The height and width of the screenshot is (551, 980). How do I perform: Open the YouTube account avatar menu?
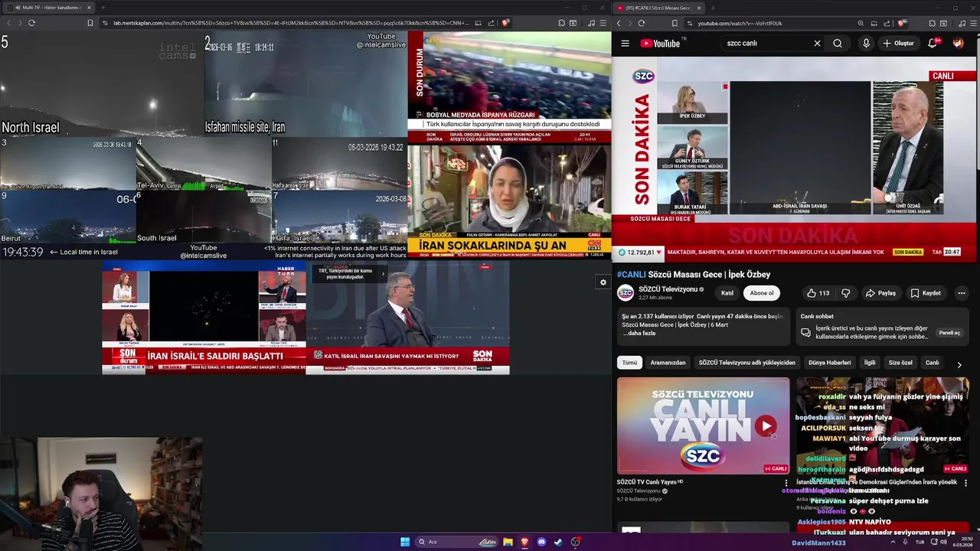click(958, 44)
